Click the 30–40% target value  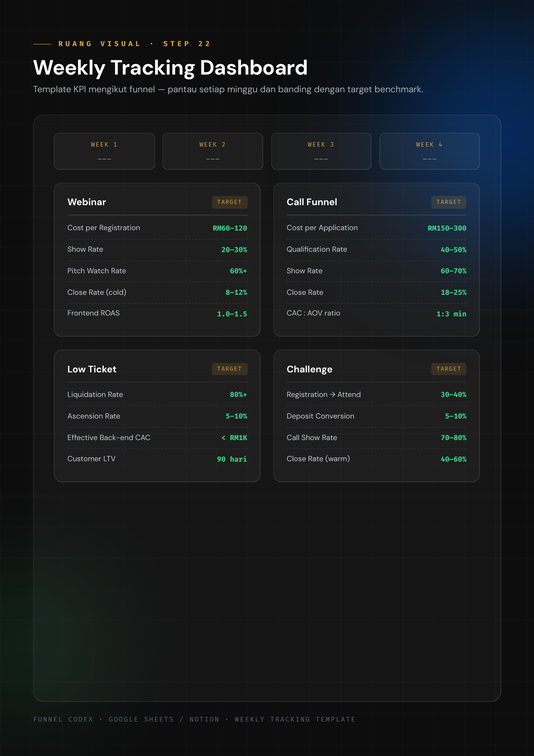coord(453,395)
